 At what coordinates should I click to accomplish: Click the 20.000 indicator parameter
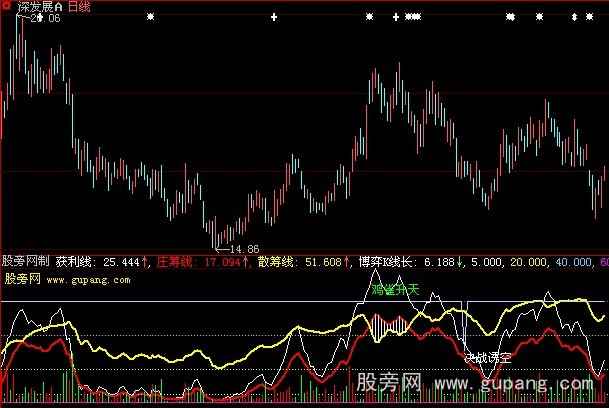[527, 262]
